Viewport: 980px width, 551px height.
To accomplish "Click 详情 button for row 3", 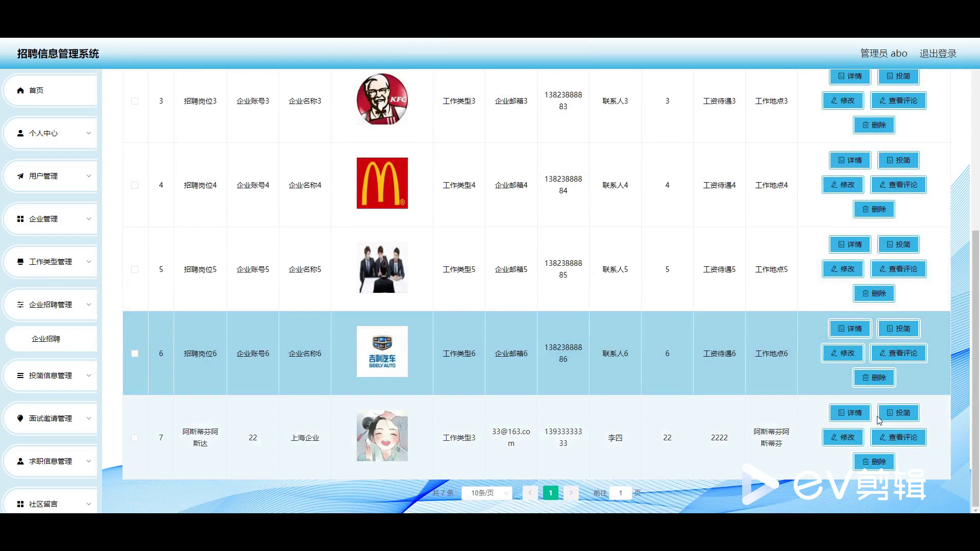I will (850, 76).
